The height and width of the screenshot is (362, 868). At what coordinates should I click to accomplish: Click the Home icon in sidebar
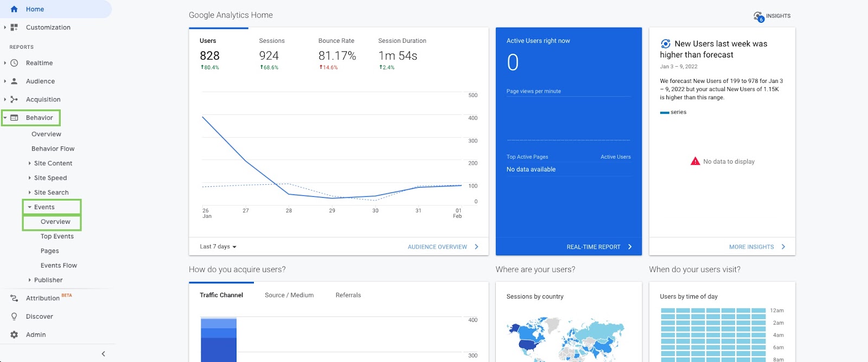(x=14, y=9)
